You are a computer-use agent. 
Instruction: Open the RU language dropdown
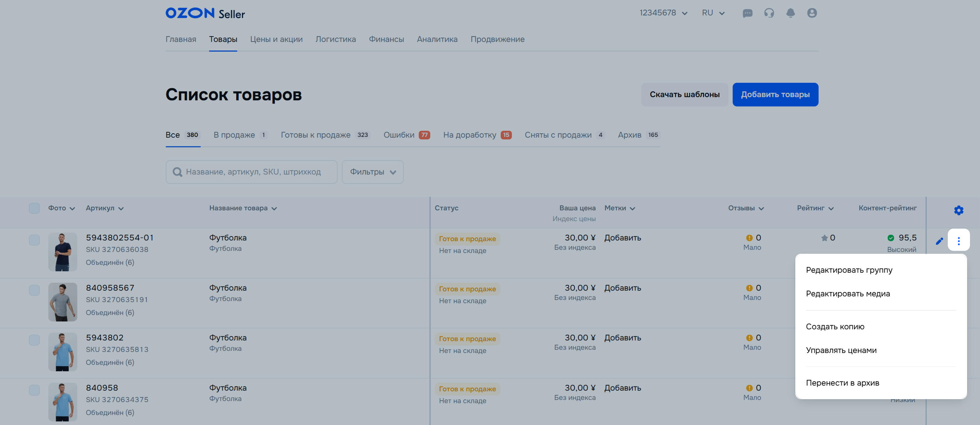tap(713, 13)
